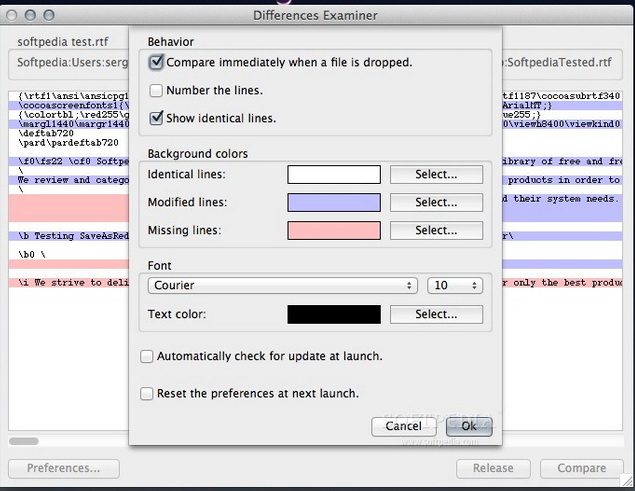Check Reset the preferences at next launch

click(146, 393)
